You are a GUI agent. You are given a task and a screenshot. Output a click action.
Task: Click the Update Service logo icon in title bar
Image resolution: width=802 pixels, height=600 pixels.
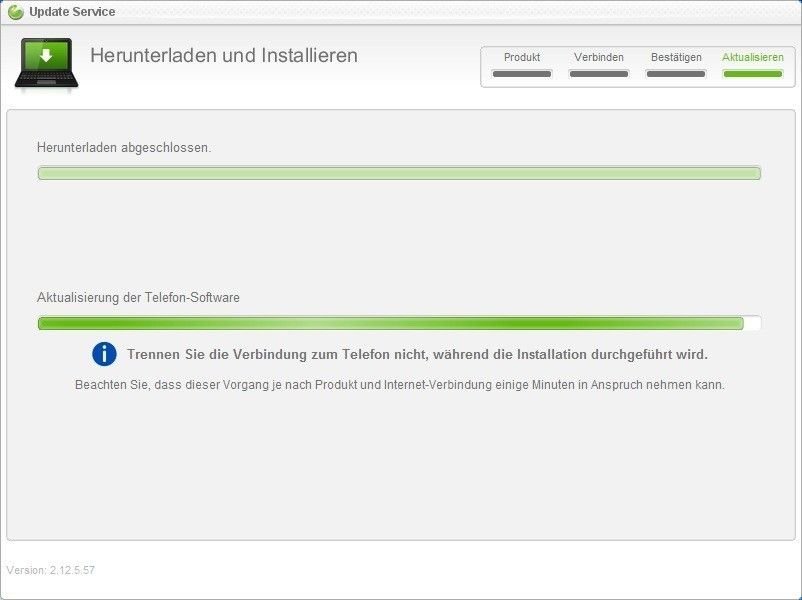click(16, 12)
